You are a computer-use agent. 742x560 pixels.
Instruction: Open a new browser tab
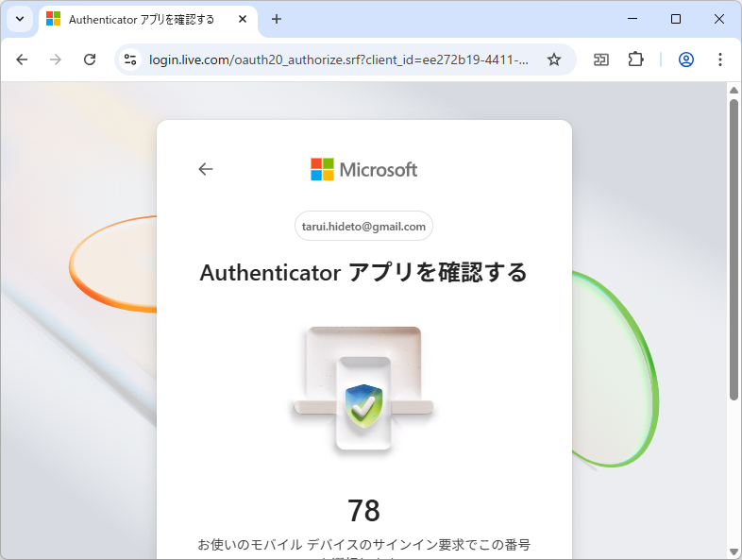point(277,20)
